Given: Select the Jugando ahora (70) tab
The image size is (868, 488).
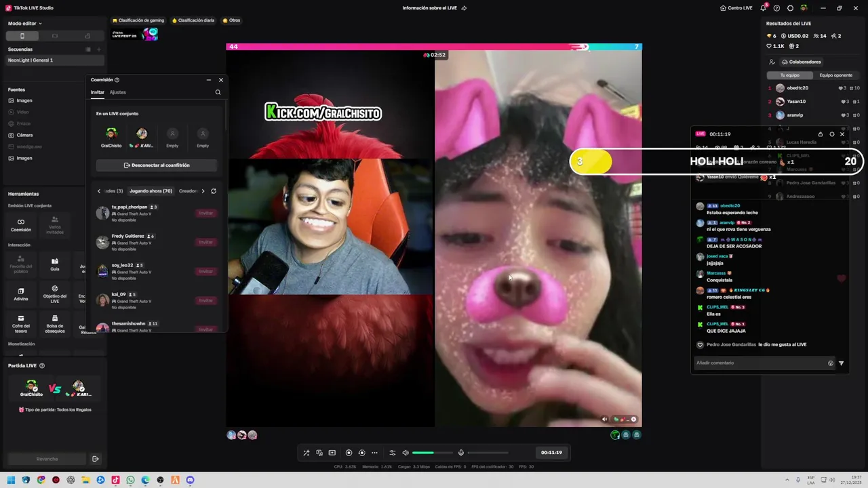Looking at the screenshot, I should (x=151, y=191).
